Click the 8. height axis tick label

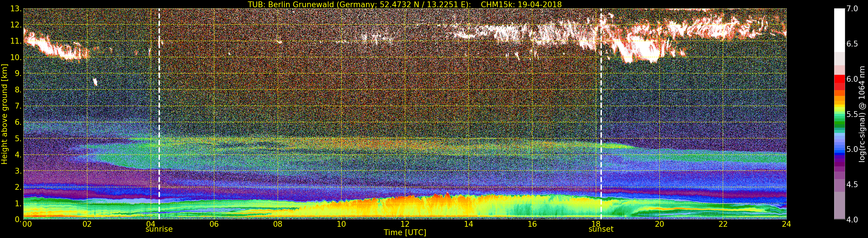pos(18,90)
